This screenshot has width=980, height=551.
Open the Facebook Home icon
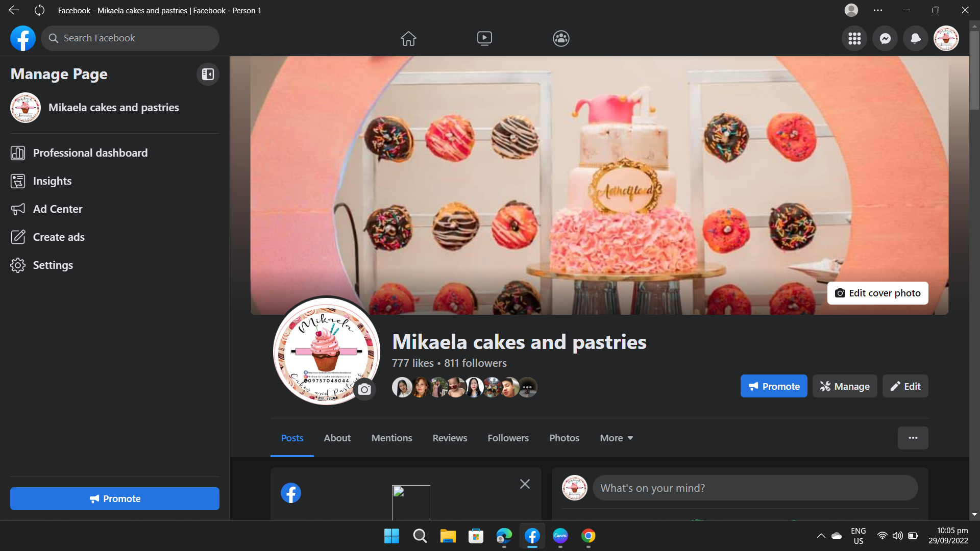[x=408, y=38]
